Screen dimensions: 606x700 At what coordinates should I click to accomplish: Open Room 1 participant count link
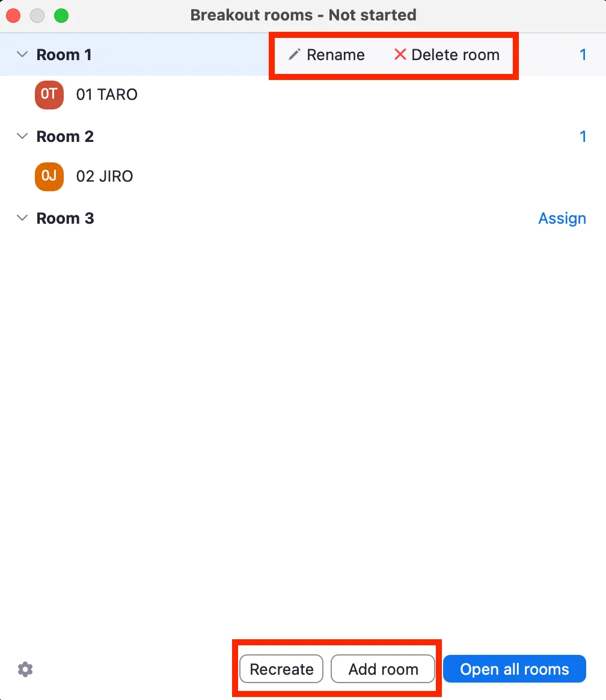(x=583, y=55)
